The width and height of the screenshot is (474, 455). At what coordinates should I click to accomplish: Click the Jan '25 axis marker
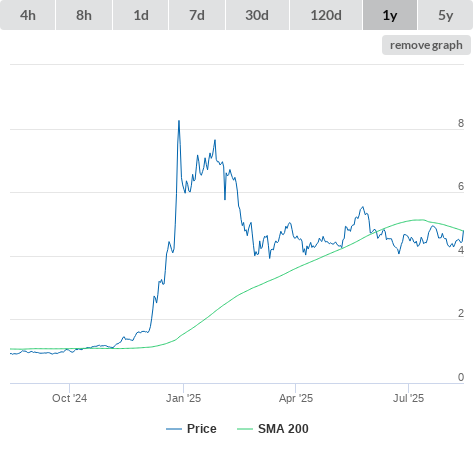pyautogui.click(x=183, y=398)
